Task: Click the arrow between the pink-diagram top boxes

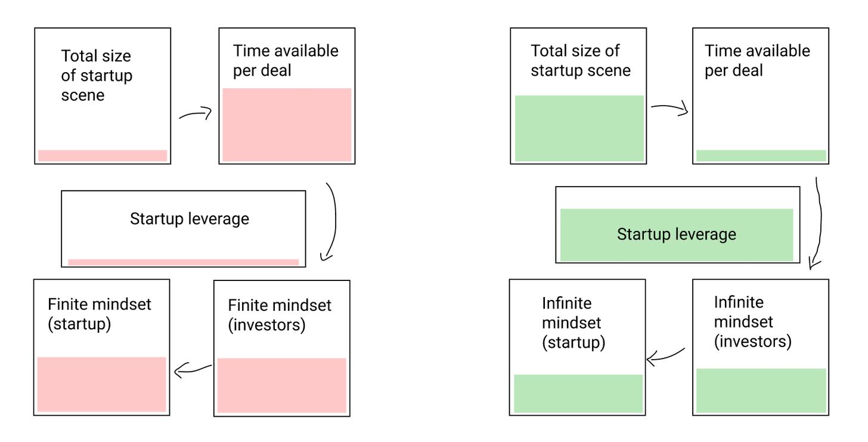Action: tap(196, 113)
